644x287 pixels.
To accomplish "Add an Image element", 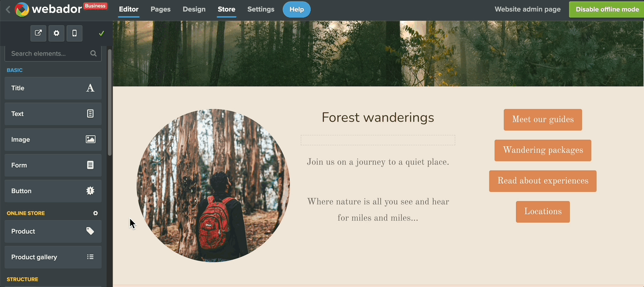I will point(53,139).
